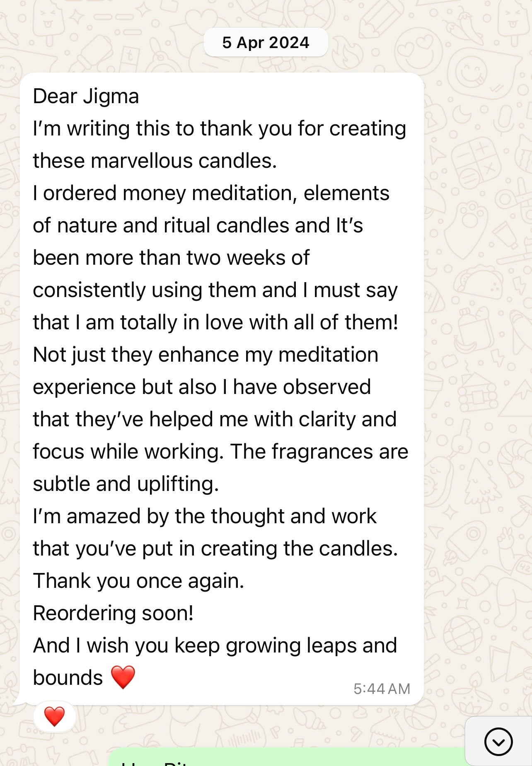Screen dimensions: 532x766
Task: Tap the line "experience but also I have observed"
Action: click(x=201, y=387)
